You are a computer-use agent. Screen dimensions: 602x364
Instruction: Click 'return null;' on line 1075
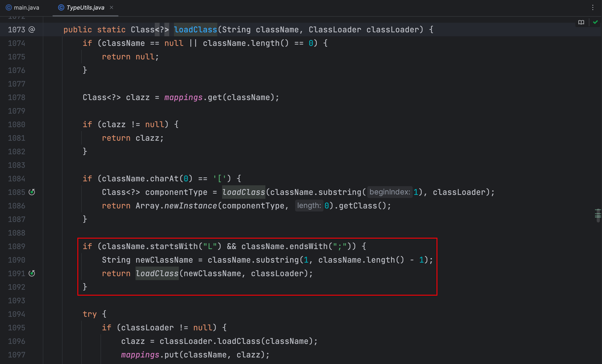coord(130,57)
